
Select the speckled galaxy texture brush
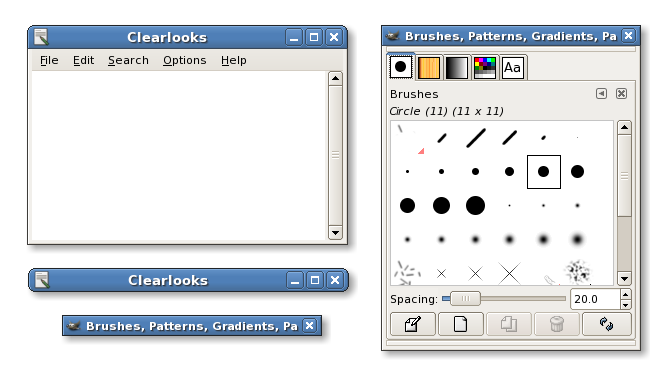tap(577, 272)
